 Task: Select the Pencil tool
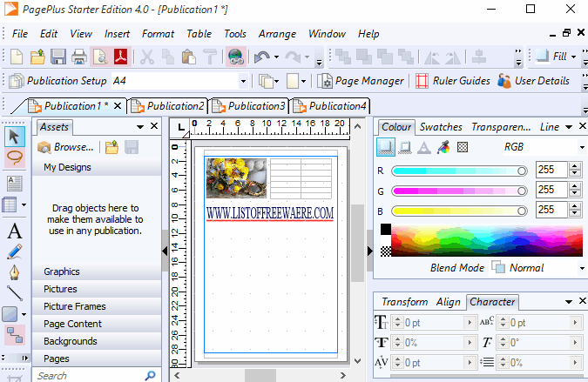click(14, 251)
